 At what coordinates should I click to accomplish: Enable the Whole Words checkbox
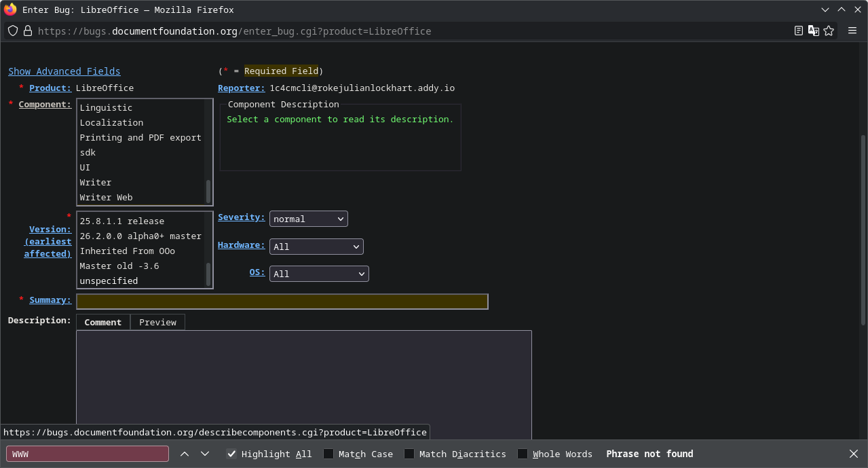523,454
